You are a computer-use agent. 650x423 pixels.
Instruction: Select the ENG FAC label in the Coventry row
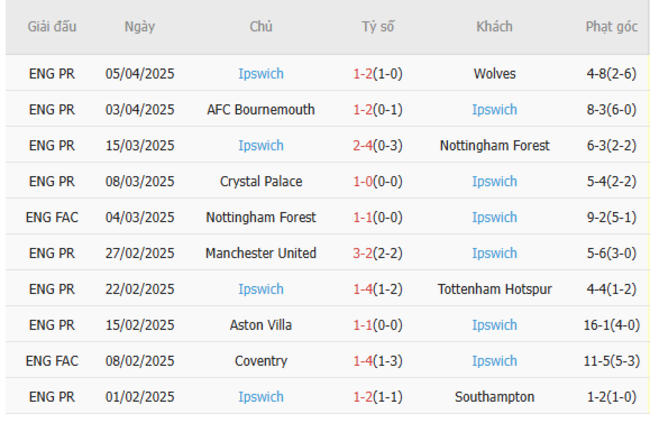(x=52, y=361)
